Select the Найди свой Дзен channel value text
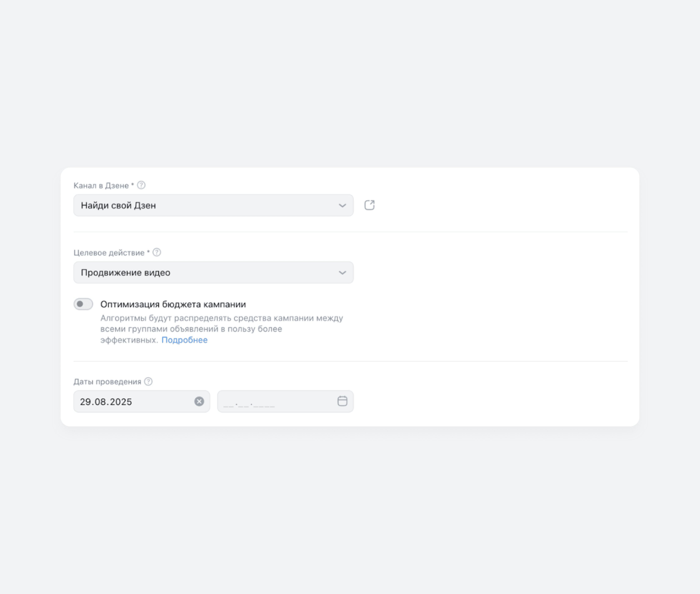This screenshot has height=594, width=700. pyautogui.click(x=119, y=206)
